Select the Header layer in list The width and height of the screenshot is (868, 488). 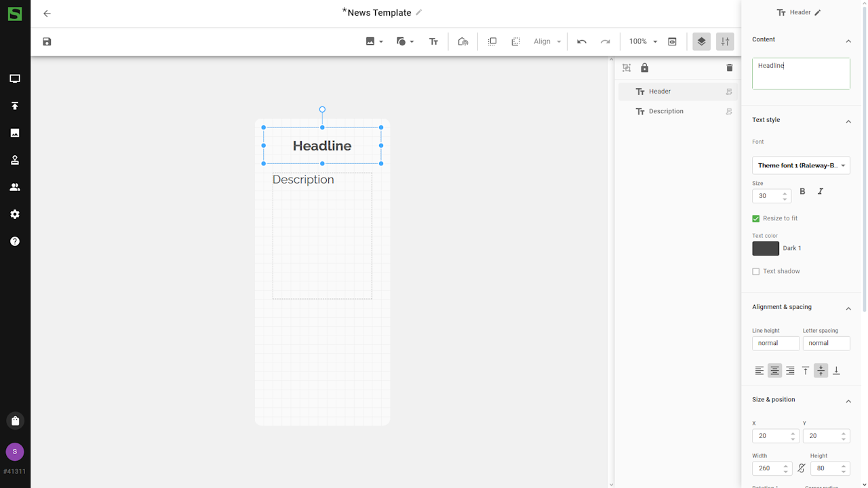pos(660,91)
